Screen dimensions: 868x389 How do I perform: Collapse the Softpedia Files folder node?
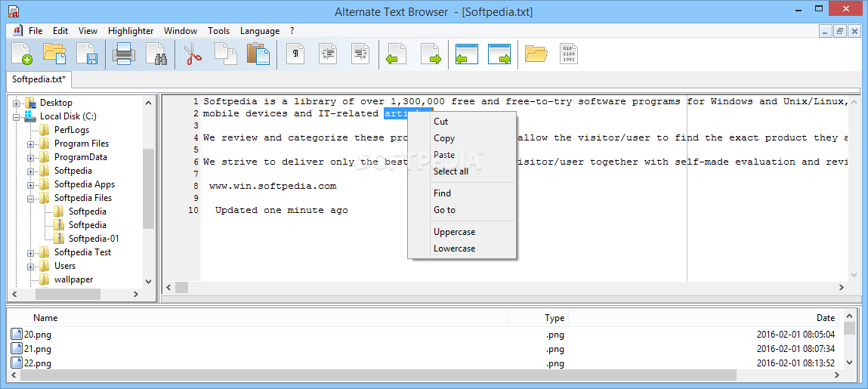point(30,198)
